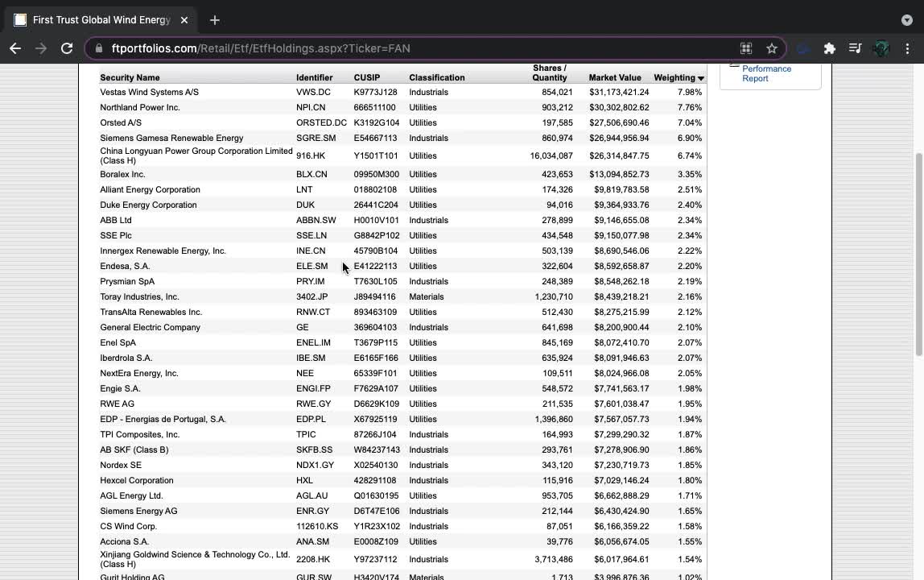The width and height of the screenshot is (924, 580).
Task: Open the Chrome three-dot menu
Action: point(907,48)
